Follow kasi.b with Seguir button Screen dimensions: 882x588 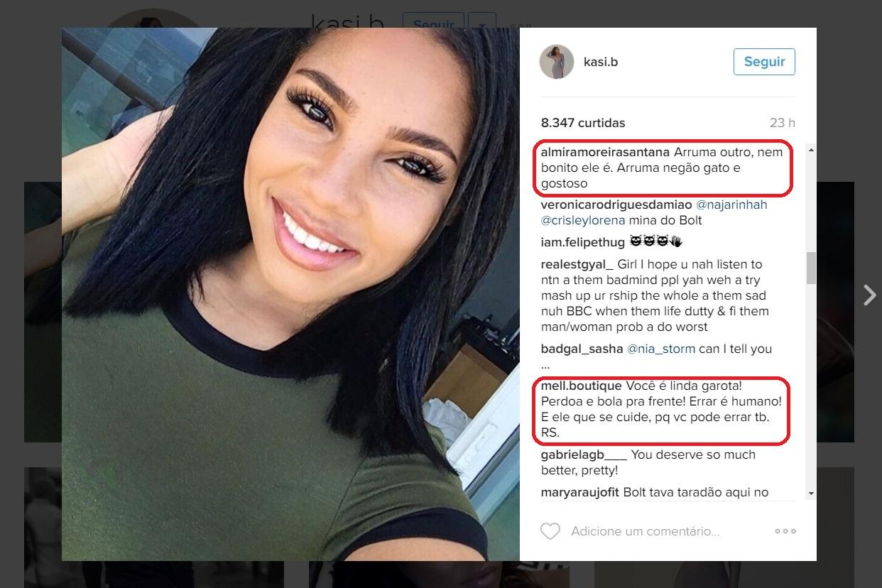tap(764, 62)
